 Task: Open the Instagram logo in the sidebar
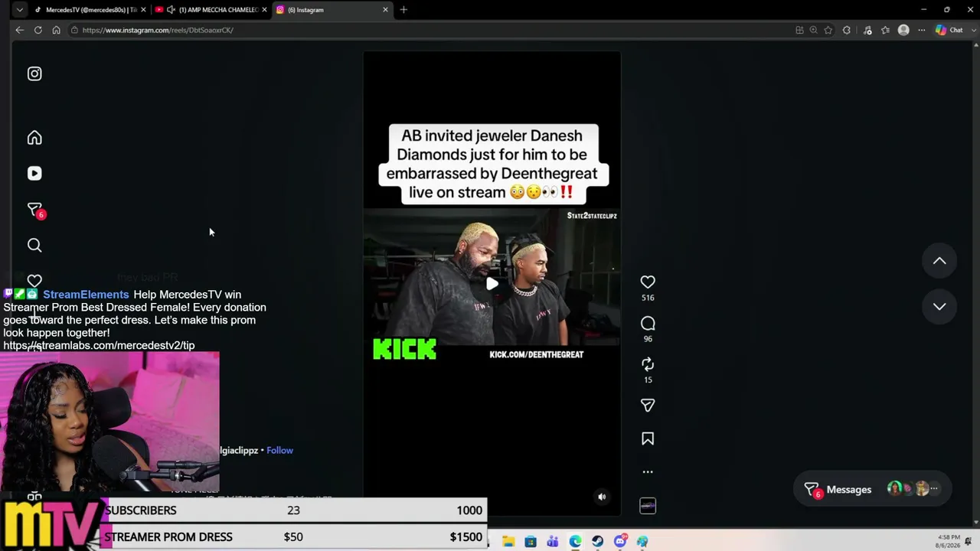34,73
